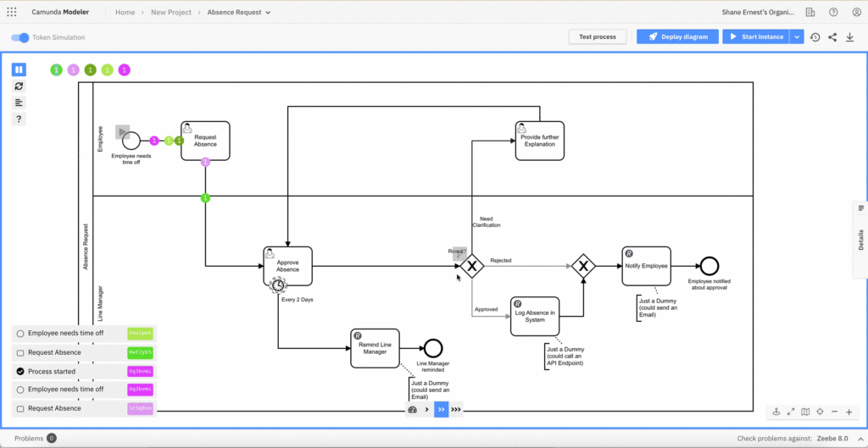Viewport: 868px width, 448px height.
Task: Select the Remind Line Manager task
Action: (375, 348)
